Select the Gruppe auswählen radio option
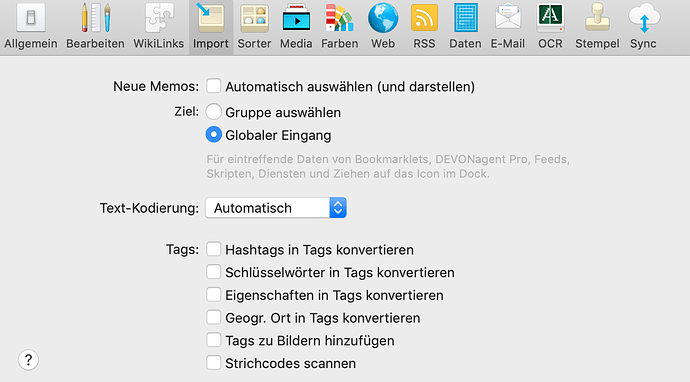The image size is (690, 382). tap(213, 112)
